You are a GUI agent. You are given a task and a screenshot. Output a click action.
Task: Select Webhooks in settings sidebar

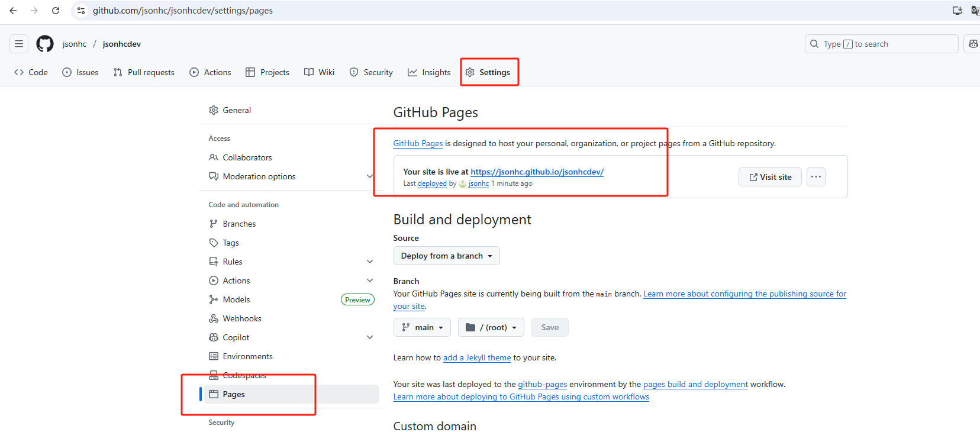(241, 318)
